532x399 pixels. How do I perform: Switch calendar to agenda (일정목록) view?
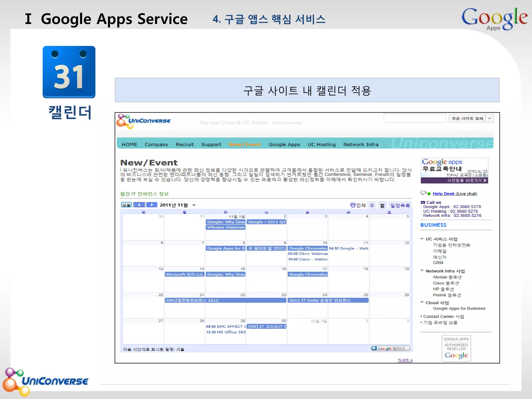click(x=400, y=205)
